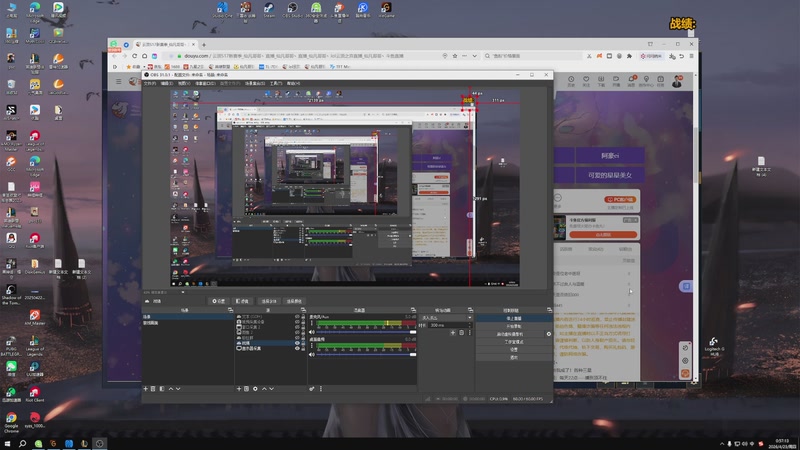Open advanced audio properties gear in mixer
Image resolution: width=800 pixels, height=450 pixels.
tap(312, 388)
